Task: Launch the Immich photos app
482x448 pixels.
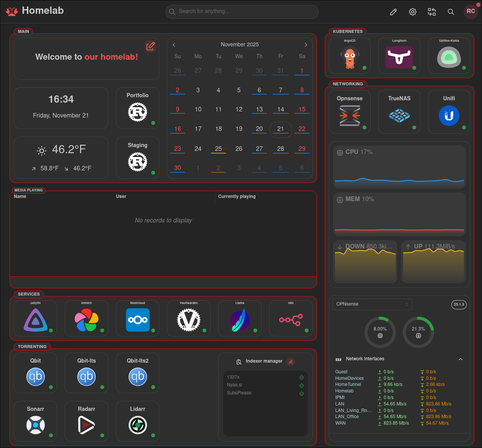Action: coord(87,319)
